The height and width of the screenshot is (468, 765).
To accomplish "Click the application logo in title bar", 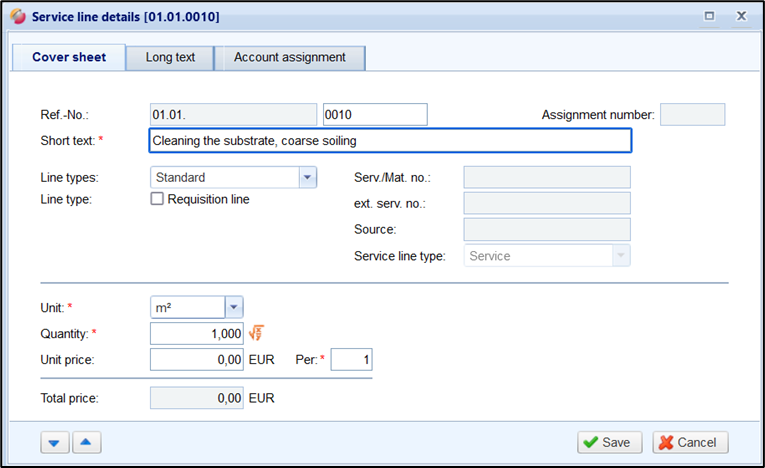I will 19,17.
